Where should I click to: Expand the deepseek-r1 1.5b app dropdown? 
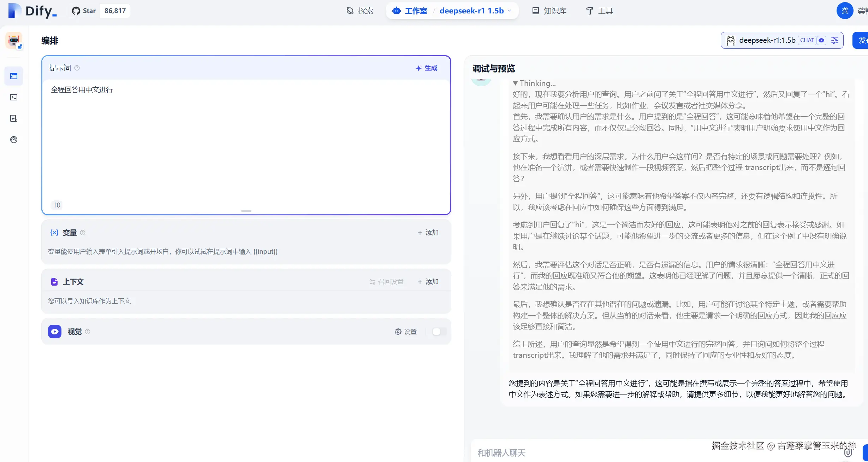tap(510, 11)
